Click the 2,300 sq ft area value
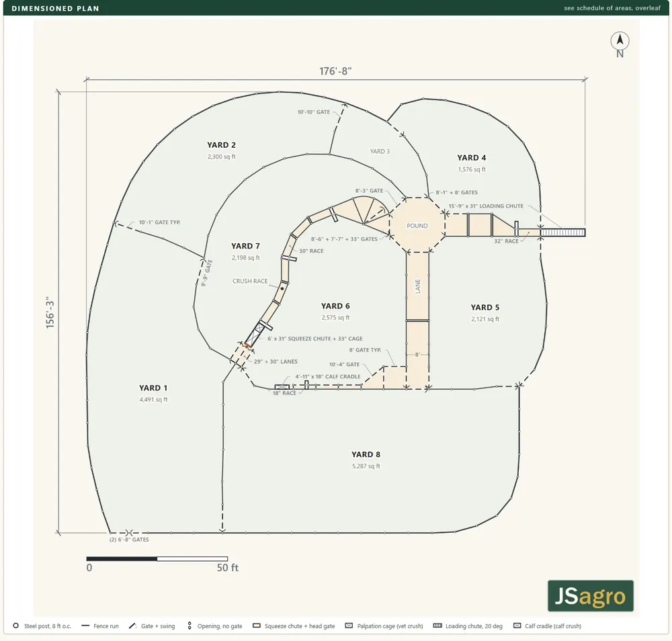Screen dimensions: 672x641 point(221,157)
